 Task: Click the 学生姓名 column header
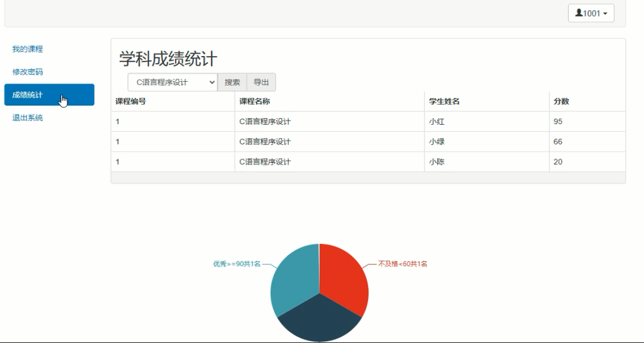click(x=444, y=101)
